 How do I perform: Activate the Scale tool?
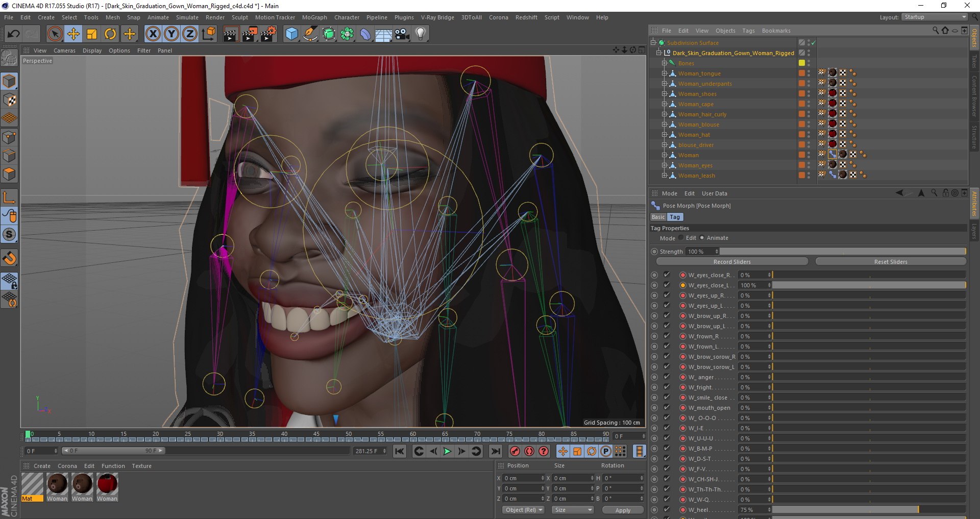click(x=92, y=34)
